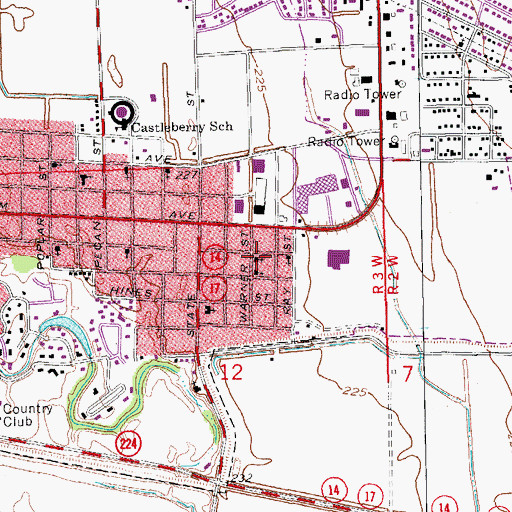Click the RAY street label
Viewport: 512px width, 512px height.
click(x=287, y=301)
